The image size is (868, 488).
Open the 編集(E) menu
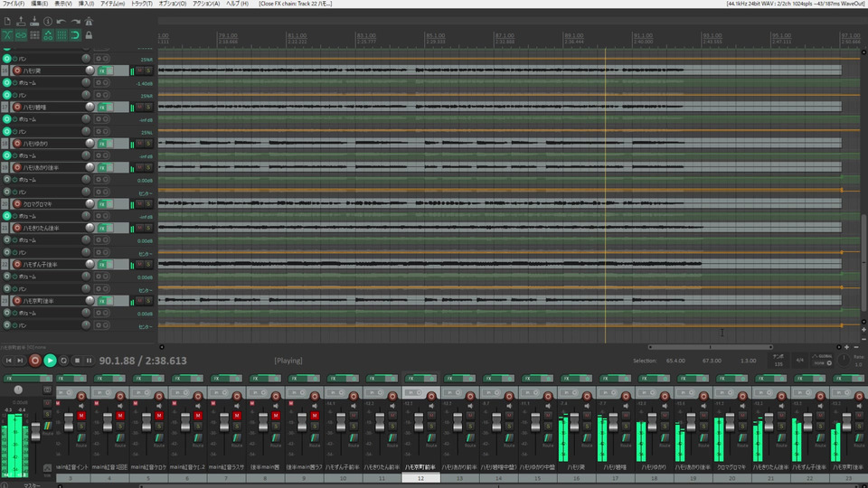[x=39, y=4]
